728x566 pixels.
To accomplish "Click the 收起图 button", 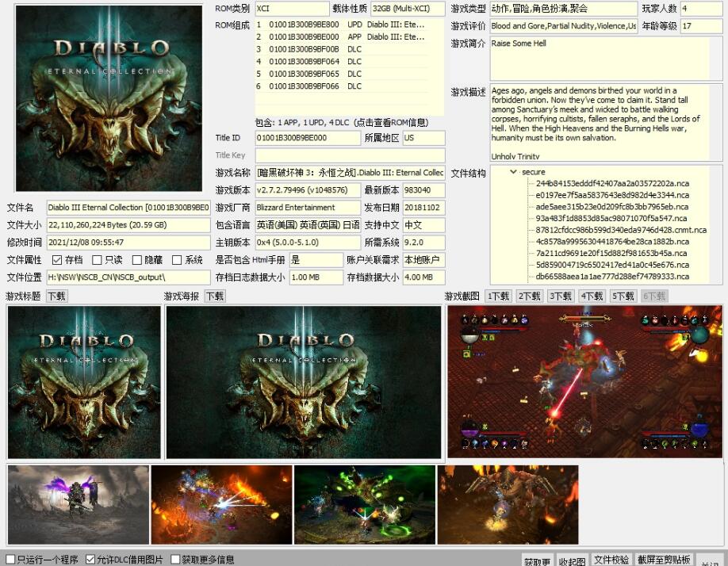I will (x=572, y=561).
